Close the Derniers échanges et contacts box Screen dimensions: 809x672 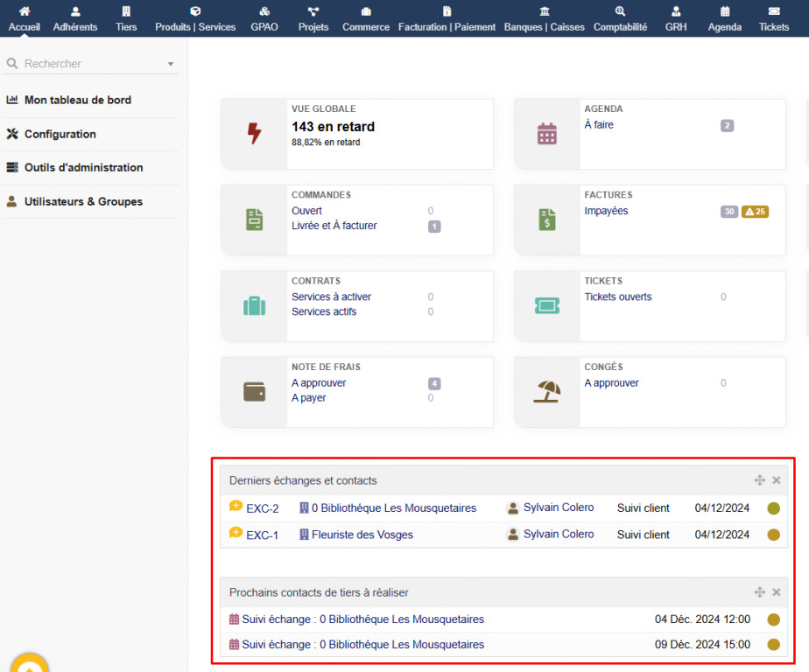(x=776, y=480)
